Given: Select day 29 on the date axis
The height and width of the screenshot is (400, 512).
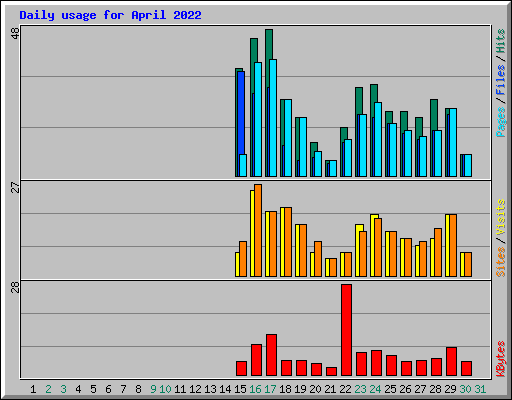Looking at the screenshot, I should [450, 389].
